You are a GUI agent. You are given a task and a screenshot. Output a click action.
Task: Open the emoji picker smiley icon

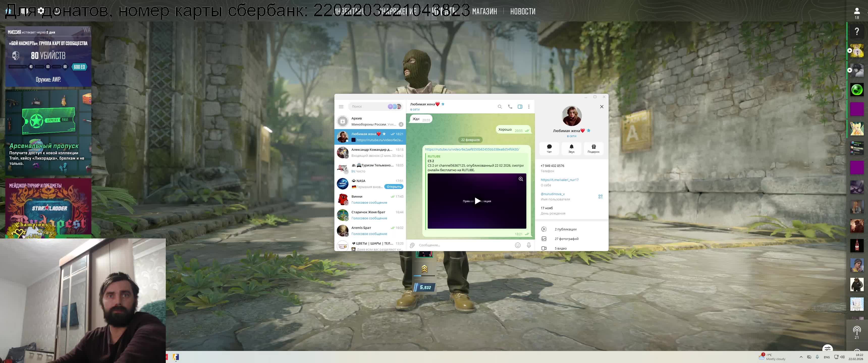point(518,245)
